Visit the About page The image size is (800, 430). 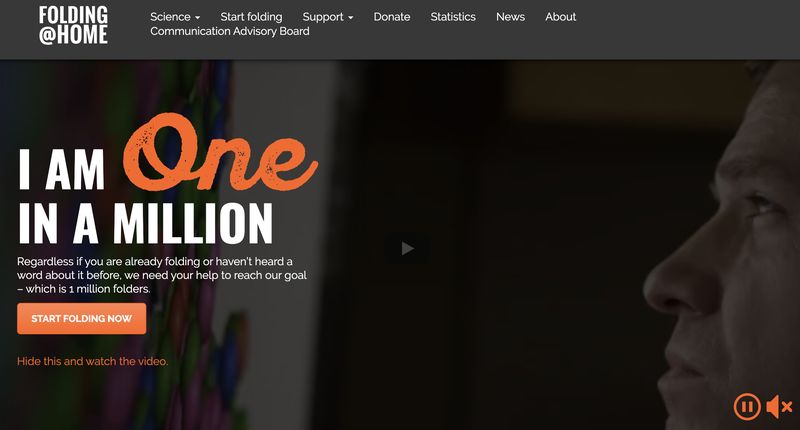560,17
